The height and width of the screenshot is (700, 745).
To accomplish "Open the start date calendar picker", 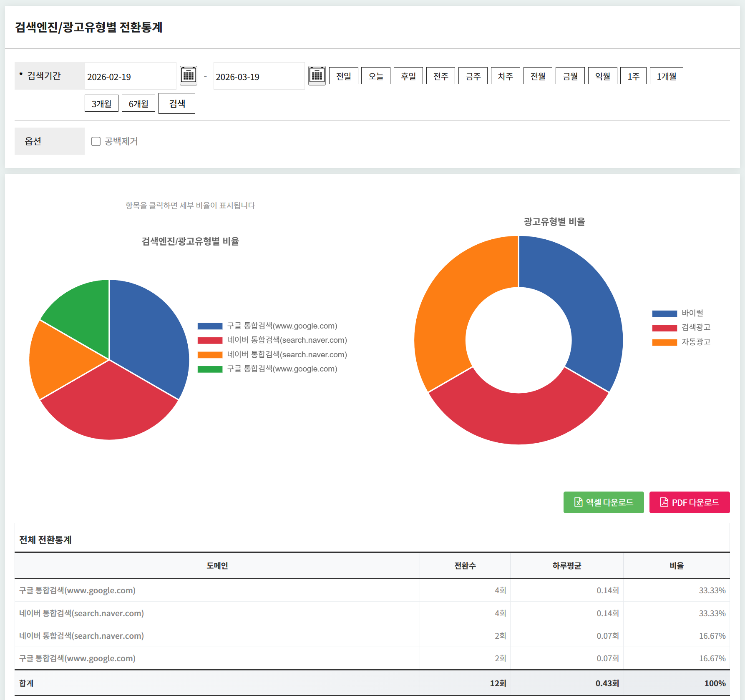I will [x=189, y=75].
